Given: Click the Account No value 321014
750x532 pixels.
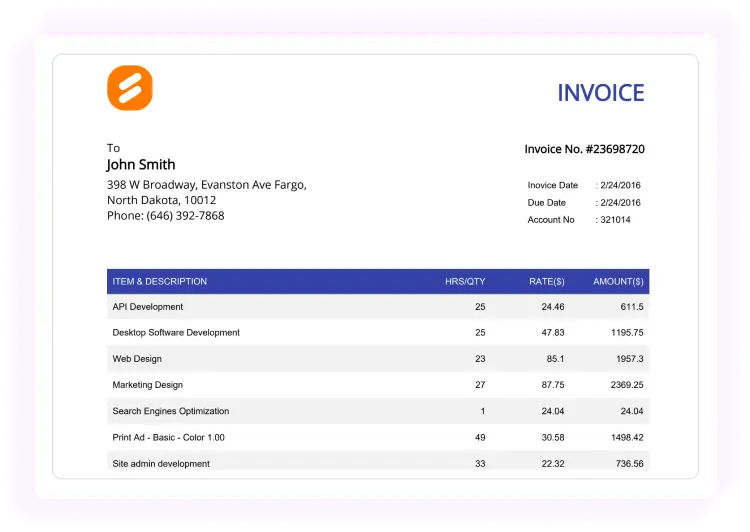Looking at the screenshot, I should 615,220.
